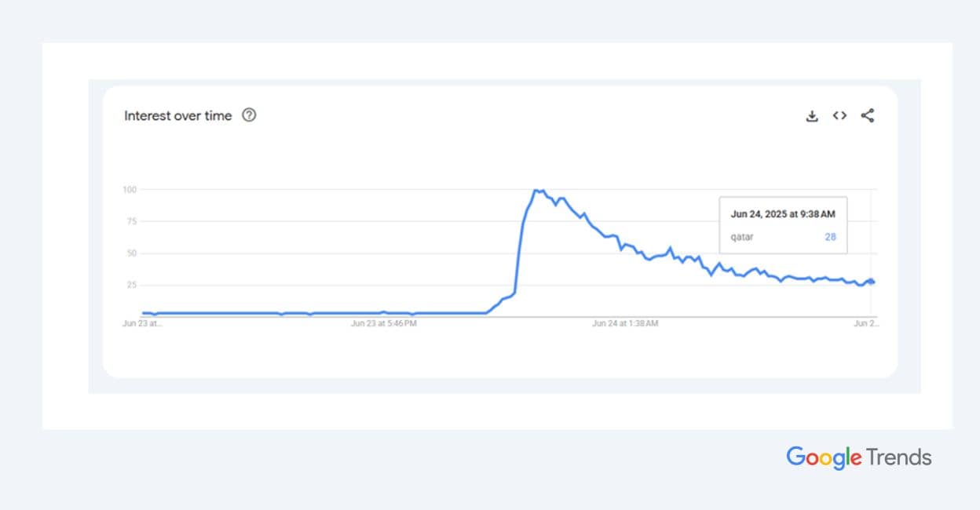Click the value 28 in the tooltip
The image size is (980, 510).
pos(830,237)
